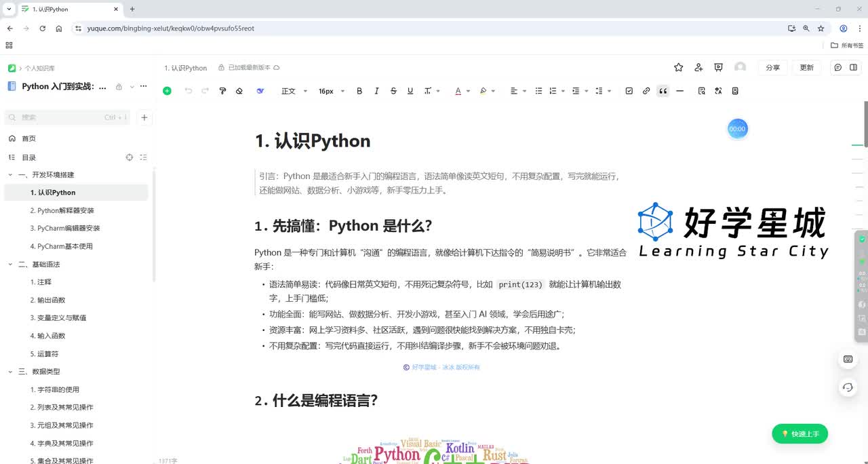The height and width of the screenshot is (464, 868).
Task: Apply the red font color
Action: tap(458, 91)
